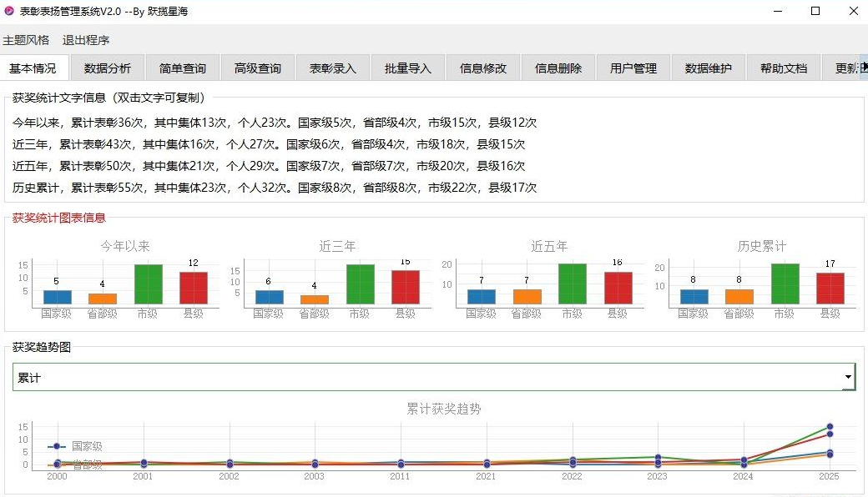Select the 信息修改 tab
Screen dimensions: 868x497
click(x=483, y=68)
